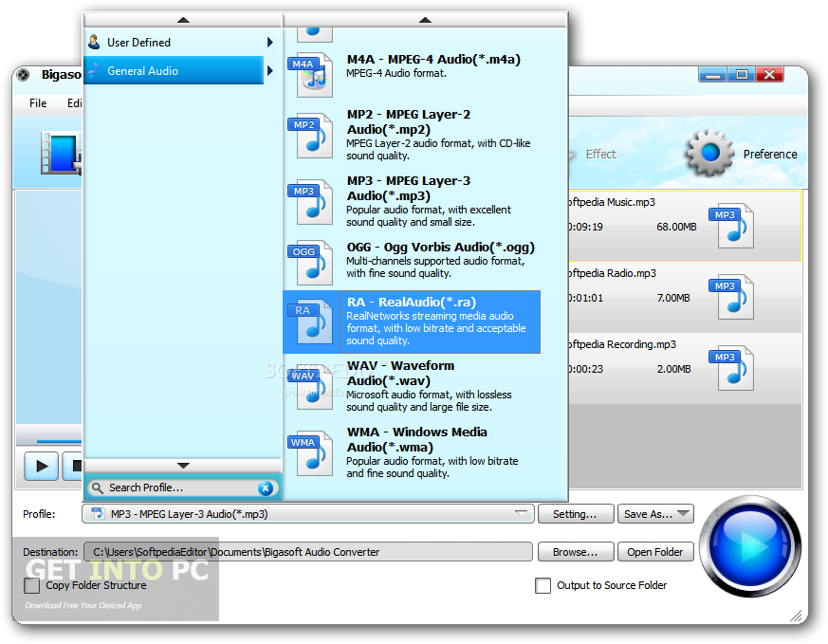
Task: Choose the MP2 file type icon
Action: tap(311, 136)
